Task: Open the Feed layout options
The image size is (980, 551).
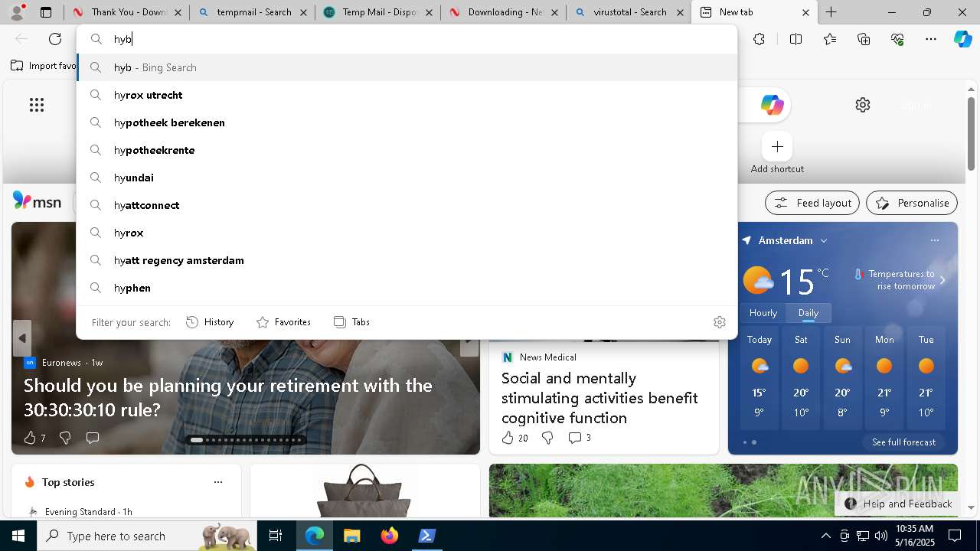Action: pyautogui.click(x=812, y=203)
